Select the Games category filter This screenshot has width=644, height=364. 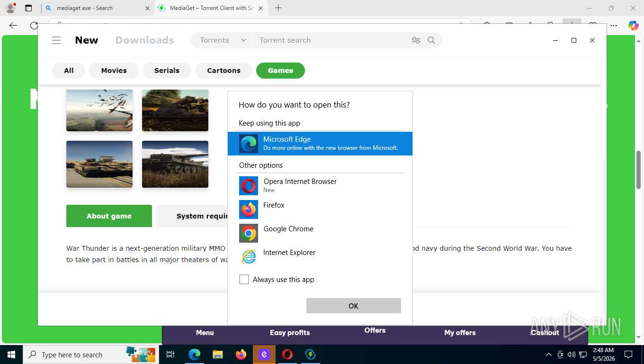click(x=280, y=71)
